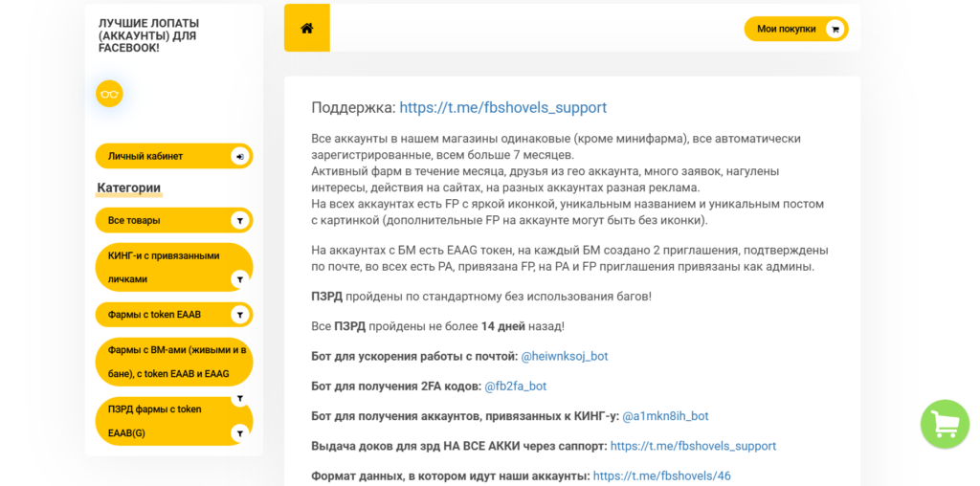Go to Личный кабинет
Image resolution: width=980 pixels, height=486 pixels.
pyautogui.click(x=145, y=156)
